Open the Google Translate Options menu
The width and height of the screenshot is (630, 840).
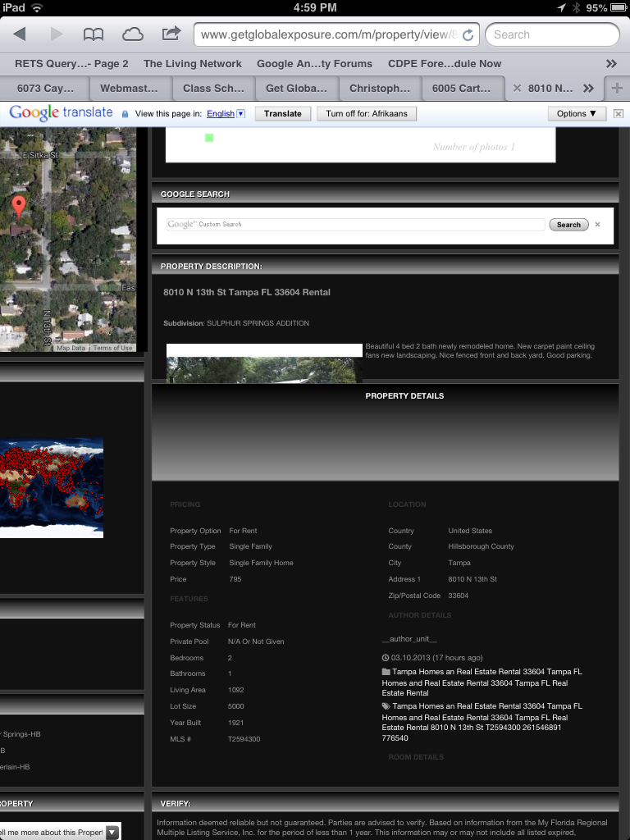click(577, 113)
